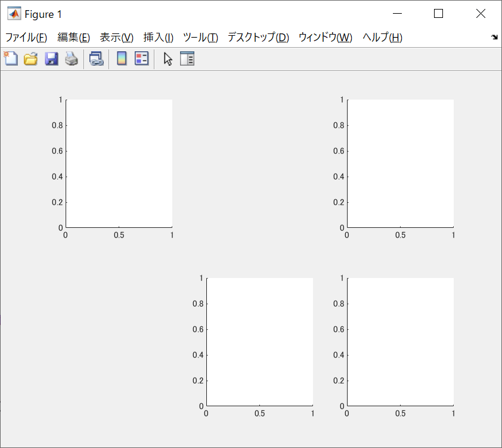Select the bottom-middle axes plot area
502x448 pixels.
pyautogui.click(x=259, y=342)
